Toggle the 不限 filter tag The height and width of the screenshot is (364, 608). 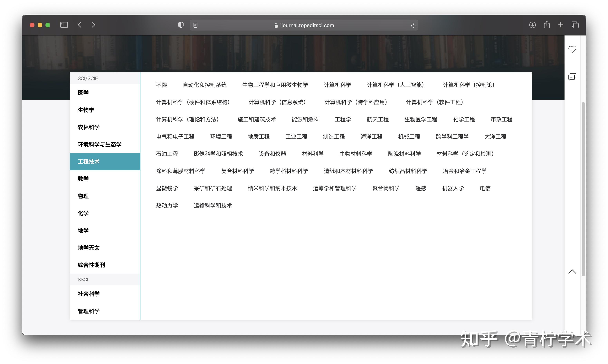coord(162,85)
